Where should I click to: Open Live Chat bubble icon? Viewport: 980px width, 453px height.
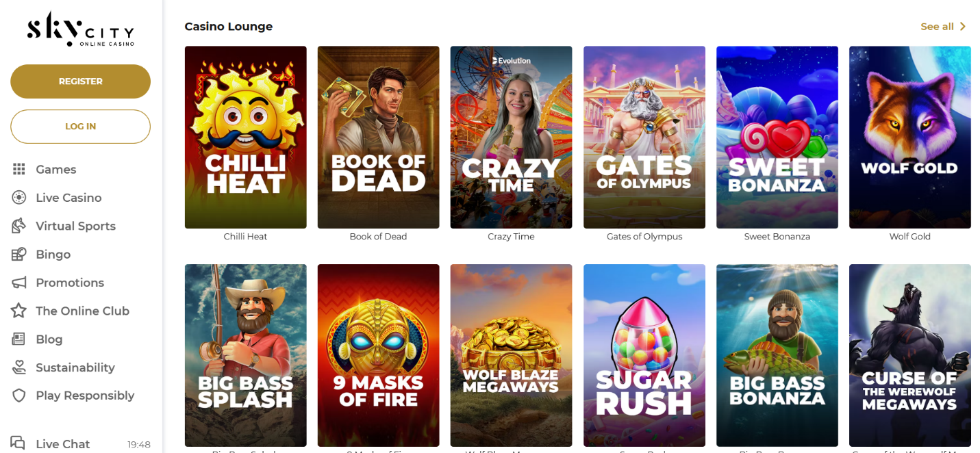tap(18, 443)
